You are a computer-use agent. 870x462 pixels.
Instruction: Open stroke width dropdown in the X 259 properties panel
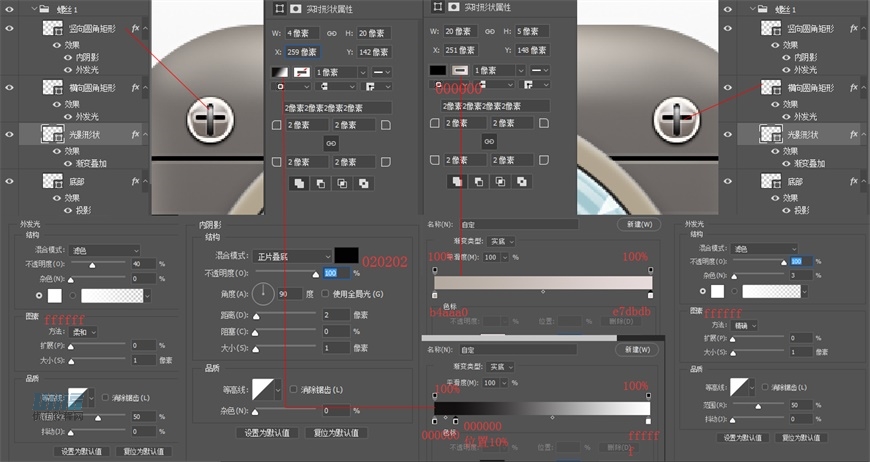362,72
